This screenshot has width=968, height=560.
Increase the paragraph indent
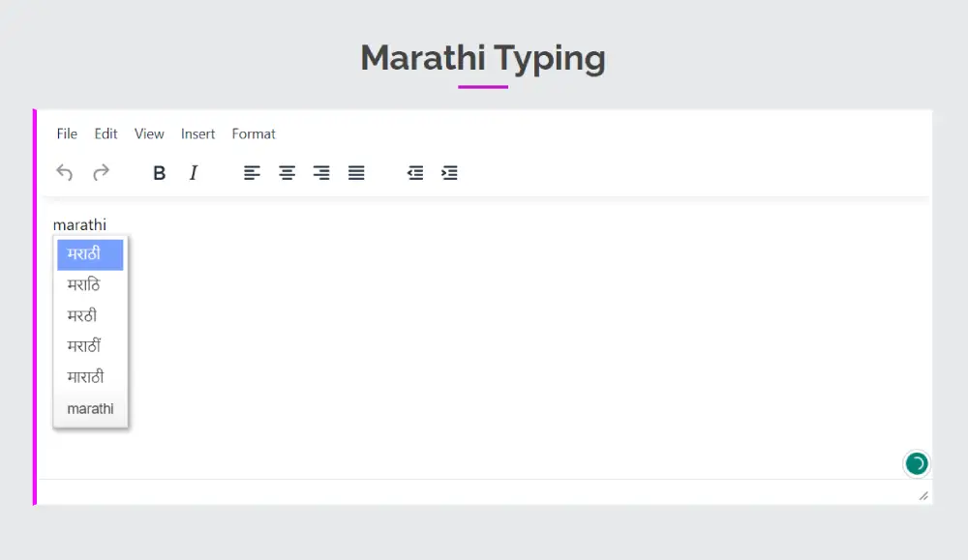[448, 172]
